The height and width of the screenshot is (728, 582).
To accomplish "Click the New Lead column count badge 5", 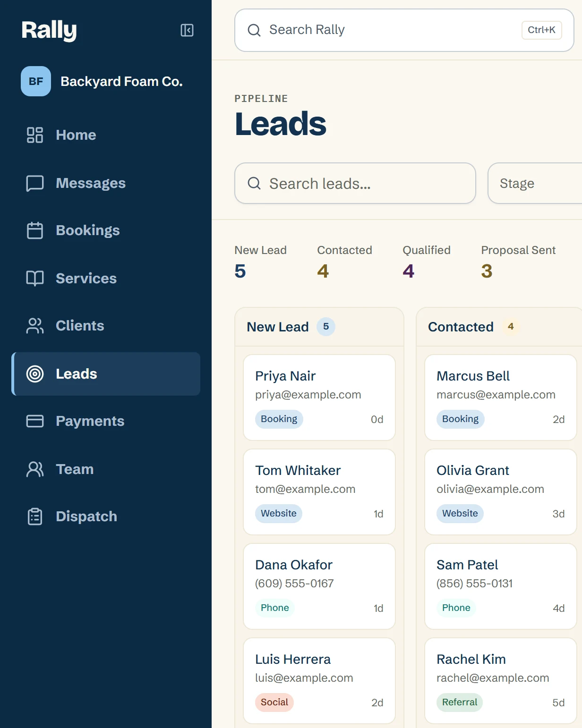I will pyautogui.click(x=326, y=327).
